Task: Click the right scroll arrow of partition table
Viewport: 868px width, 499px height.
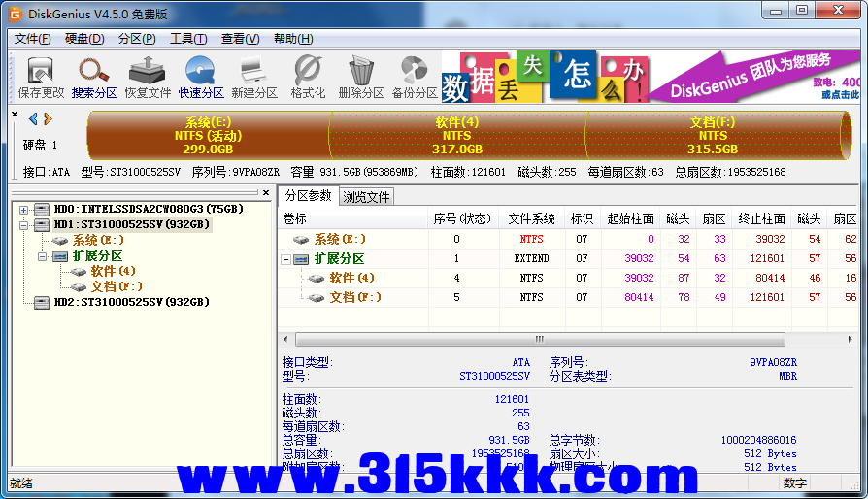Action: point(850,339)
